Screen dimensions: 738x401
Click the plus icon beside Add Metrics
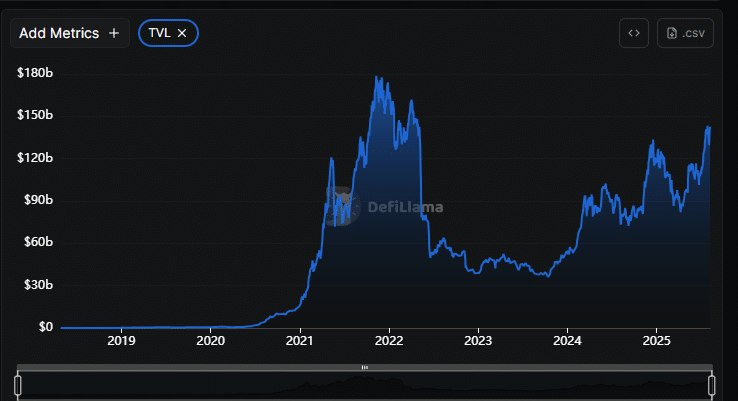[x=114, y=33]
